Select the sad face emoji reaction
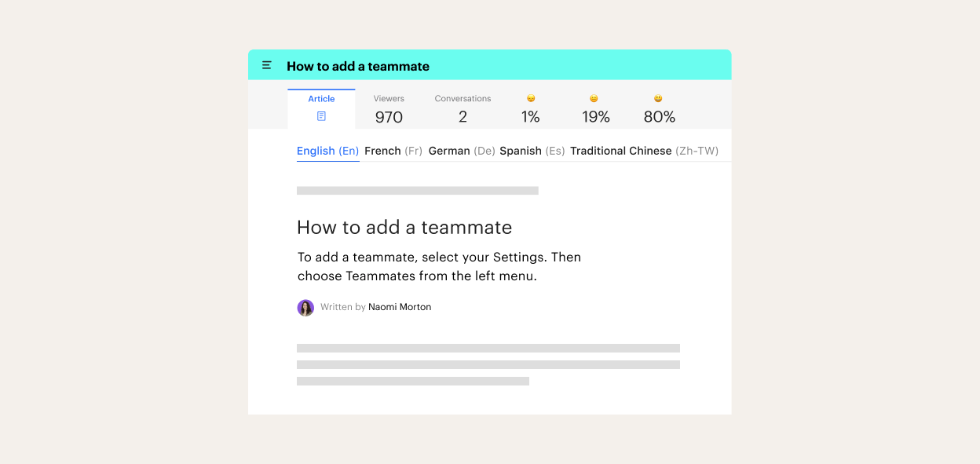 531,99
